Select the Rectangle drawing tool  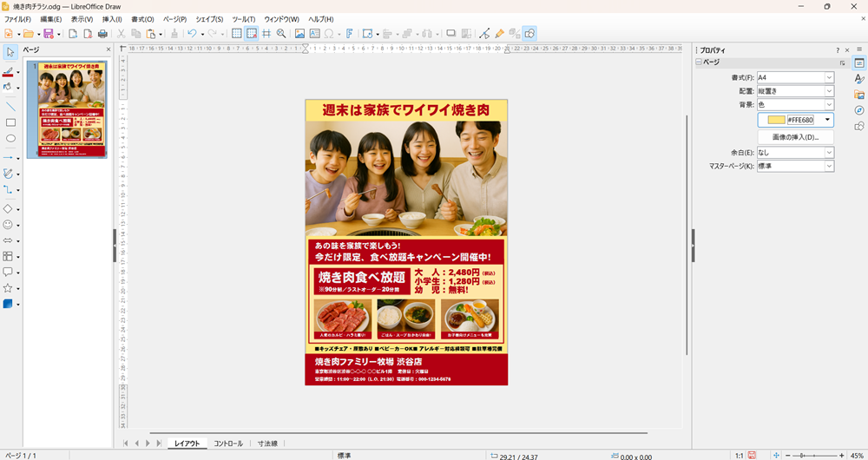(10, 122)
